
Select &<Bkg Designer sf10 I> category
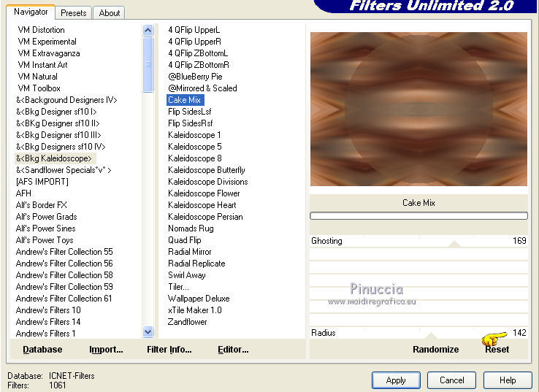click(56, 112)
